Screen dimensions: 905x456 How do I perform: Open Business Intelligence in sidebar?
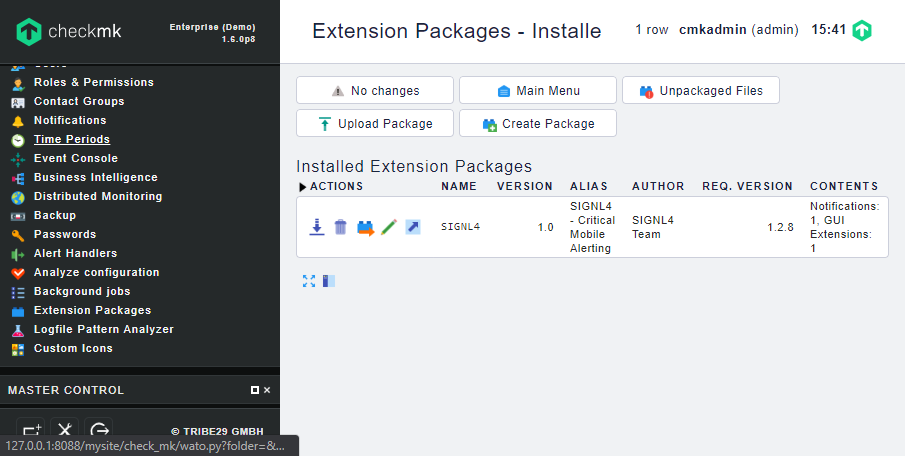point(95,177)
